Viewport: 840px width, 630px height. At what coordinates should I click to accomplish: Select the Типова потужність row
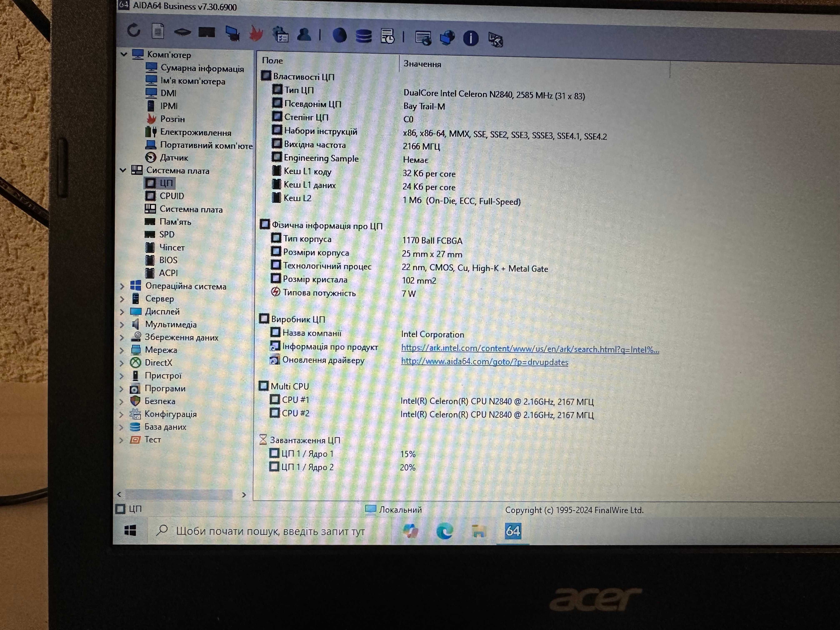click(x=343, y=293)
